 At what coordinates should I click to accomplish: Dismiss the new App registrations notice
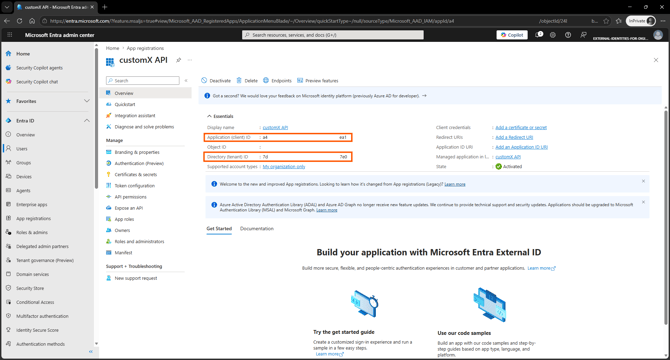[x=643, y=181]
